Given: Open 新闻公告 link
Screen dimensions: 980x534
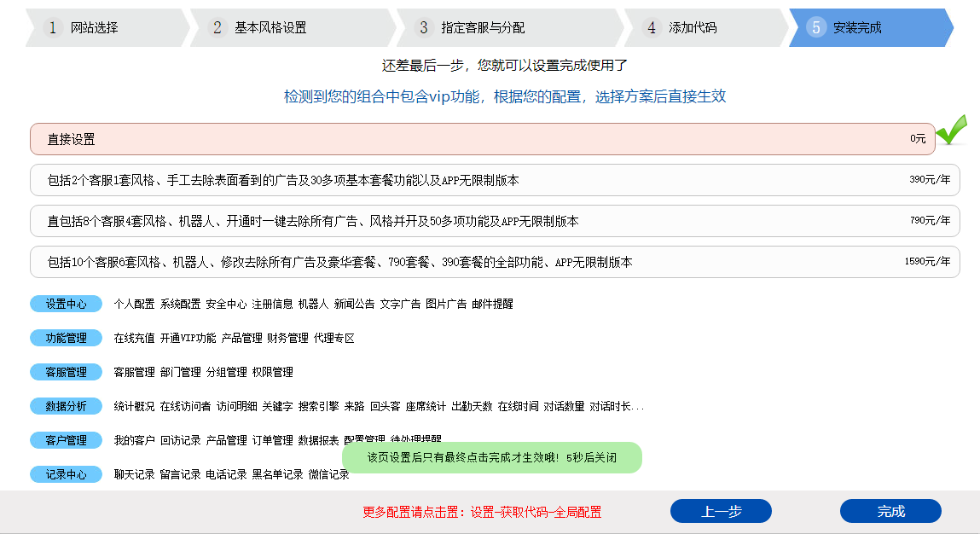Looking at the screenshot, I should click(x=354, y=304).
